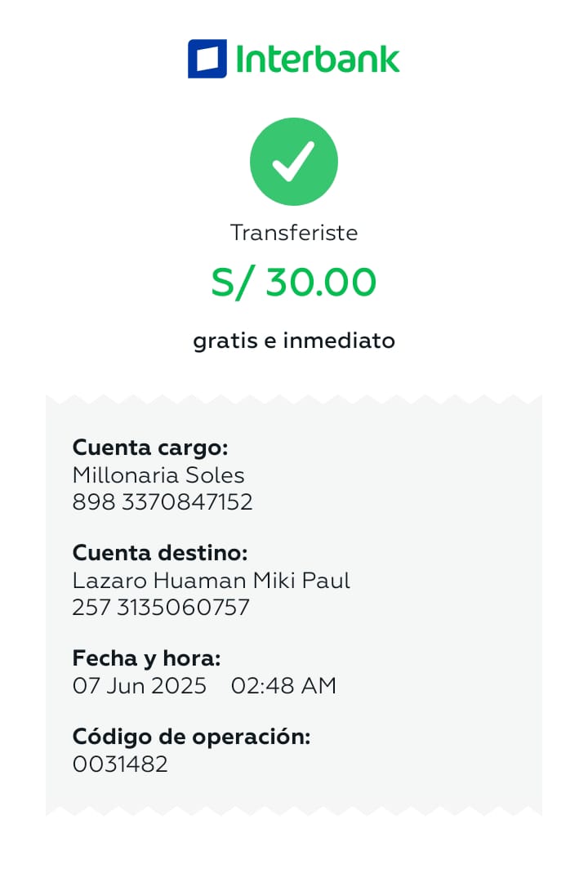Screen dimensions: 588x869
Task: Click the receipt's bottom zigzag edge
Action: coord(294,811)
